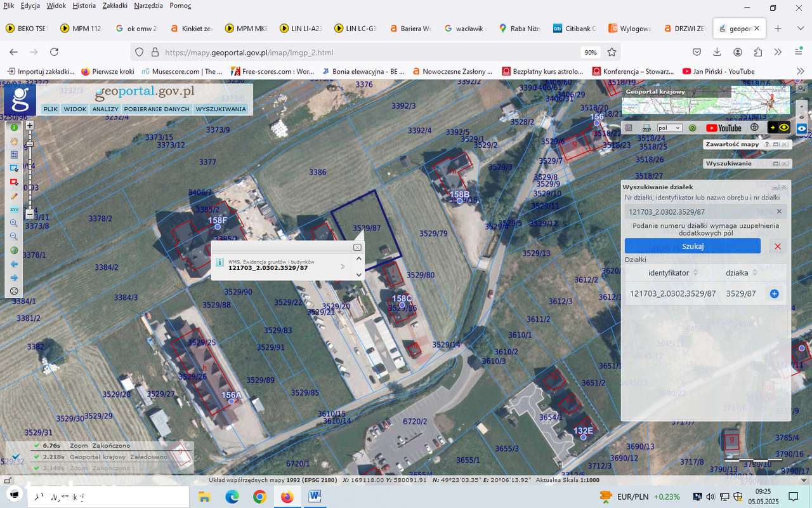This screenshot has height=508, width=812.
Task: Open the ANALIZY menu
Action: [105, 109]
